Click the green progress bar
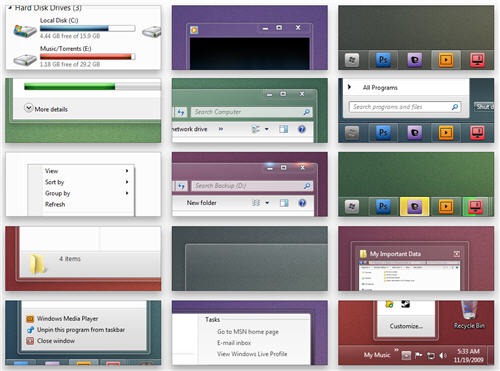This screenshot has width=500, height=371. tap(69, 87)
